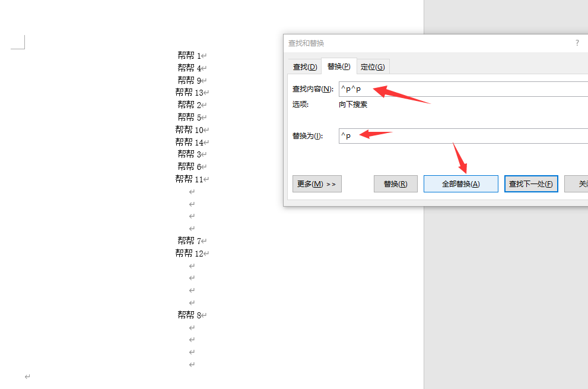This screenshot has height=389, width=588.
Task: Click the document line 帮帮 13
Action: coord(189,93)
